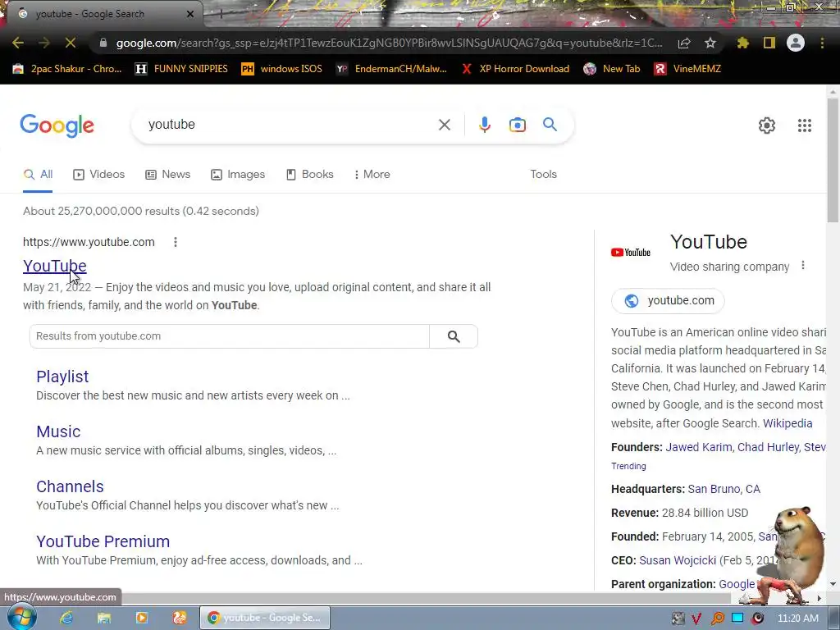Select the Chrome taskbar window button
840x630 pixels.
tap(265, 618)
